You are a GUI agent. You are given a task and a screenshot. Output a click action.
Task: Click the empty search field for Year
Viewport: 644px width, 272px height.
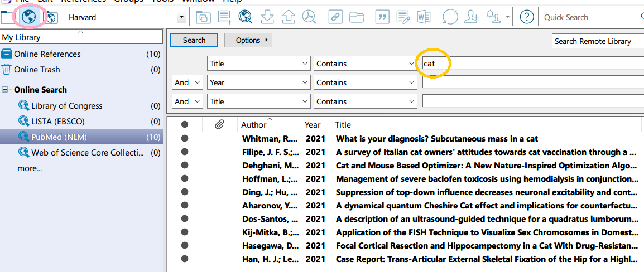tap(533, 82)
